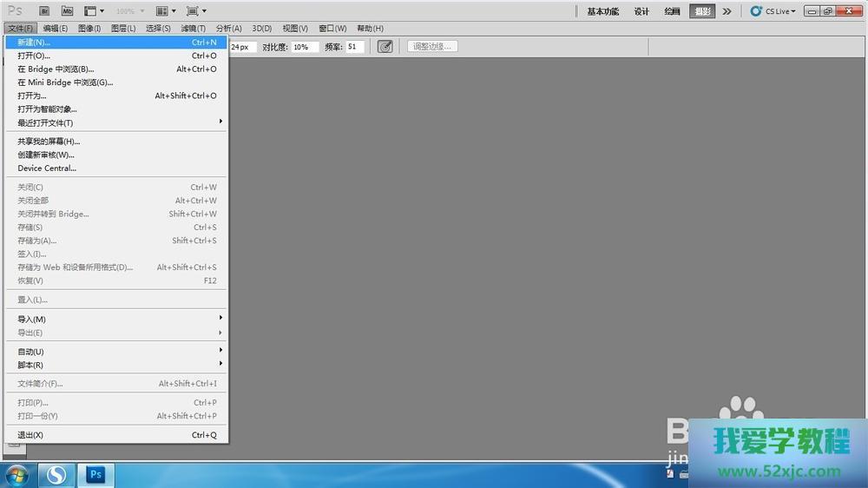Click the Photoshop taskbar icon
Image resolution: width=868 pixels, height=488 pixels.
[x=96, y=475]
